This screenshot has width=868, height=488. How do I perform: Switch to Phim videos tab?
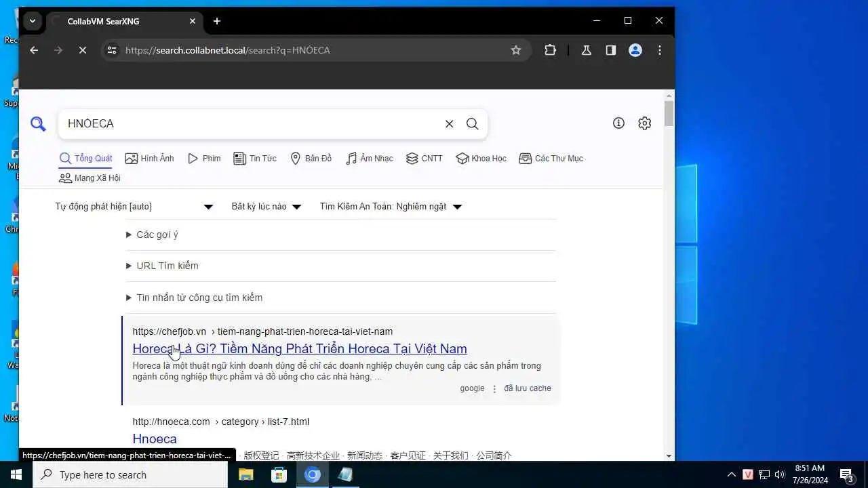click(204, 159)
